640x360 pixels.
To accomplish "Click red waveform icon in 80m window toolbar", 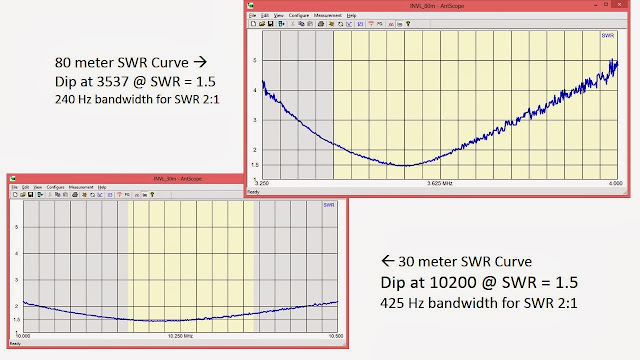I will 391,24.
